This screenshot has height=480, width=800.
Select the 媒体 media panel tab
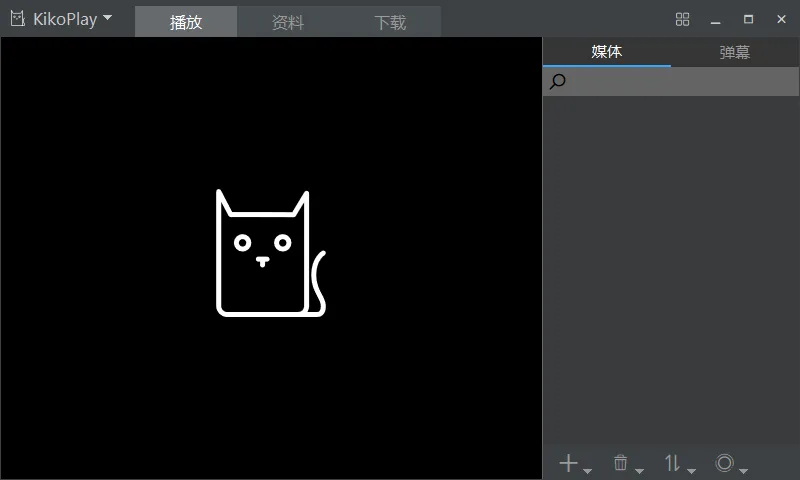[606, 52]
